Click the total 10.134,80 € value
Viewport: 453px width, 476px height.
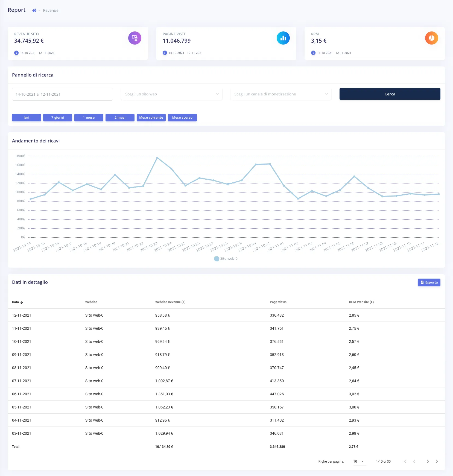tap(164, 447)
